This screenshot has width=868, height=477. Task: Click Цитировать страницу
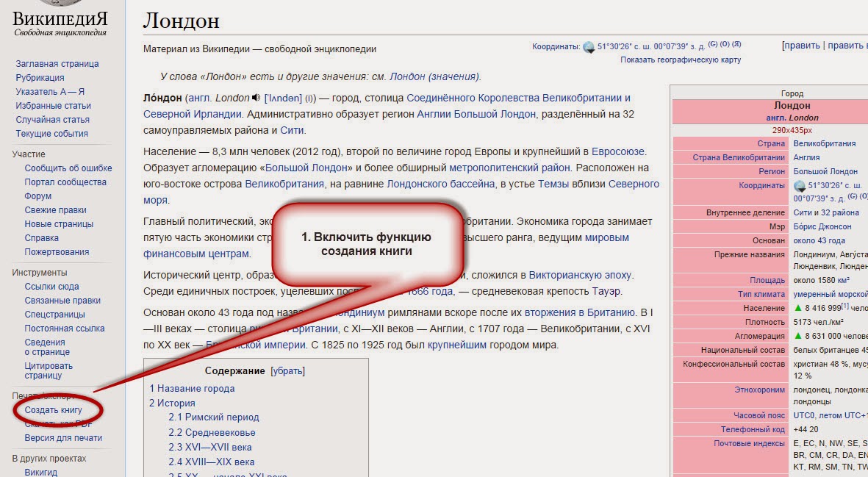(x=49, y=370)
